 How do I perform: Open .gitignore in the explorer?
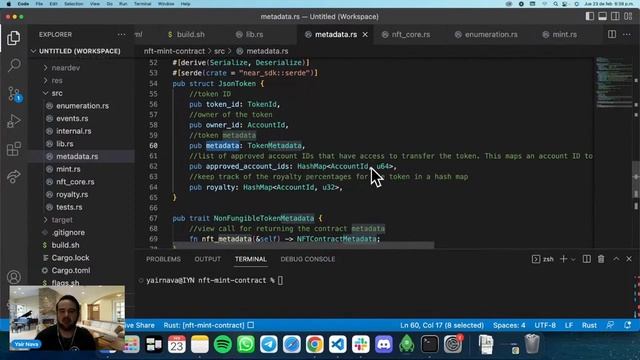68,233
